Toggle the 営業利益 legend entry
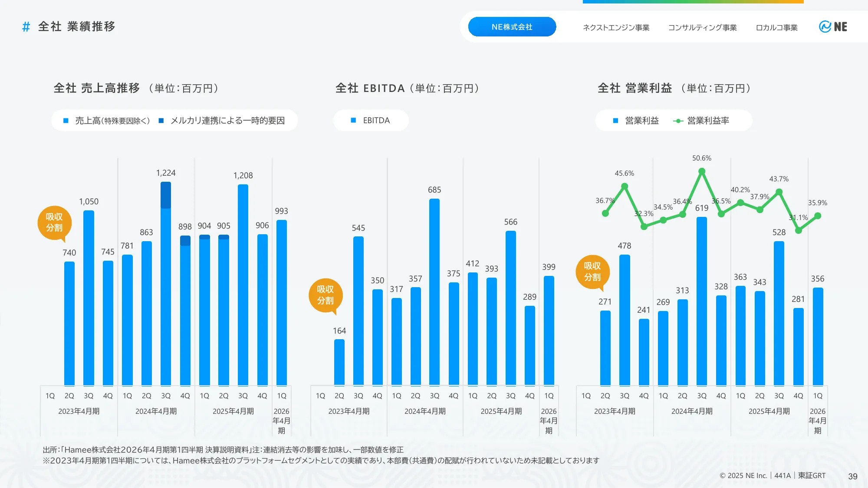Viewport: 868px width, 488px height. point(635,121)
